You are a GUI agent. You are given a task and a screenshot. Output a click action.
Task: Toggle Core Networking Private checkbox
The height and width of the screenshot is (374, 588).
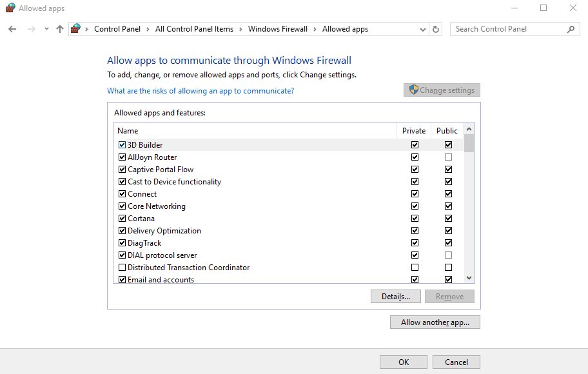[x=415, y=206]
